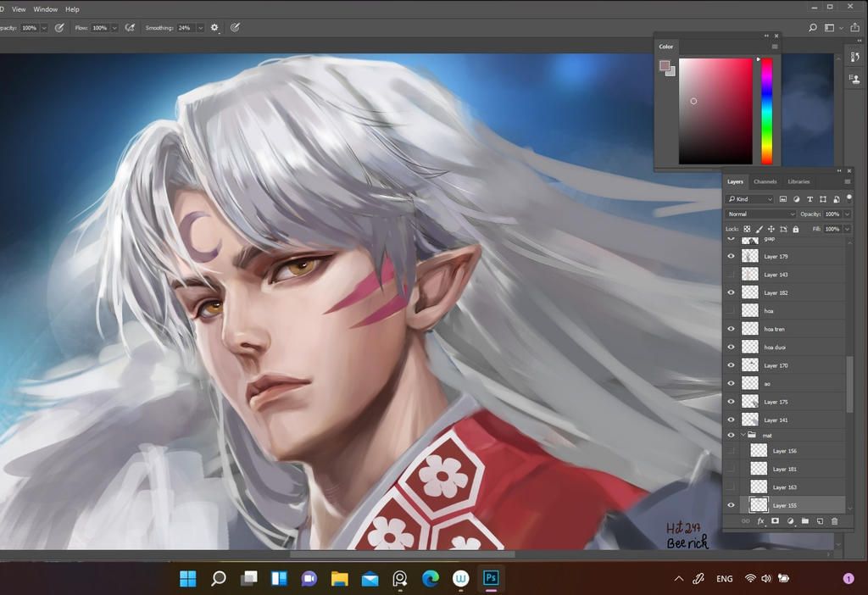Filter layers by pixel layers
Screen dimensions: 868x595
pos(782,199)
